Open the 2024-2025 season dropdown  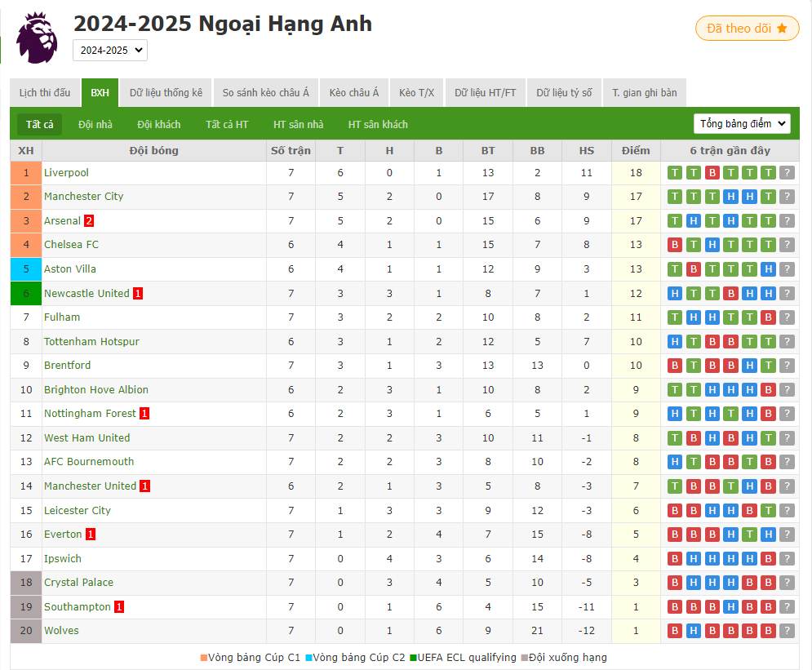click(110, 51)
